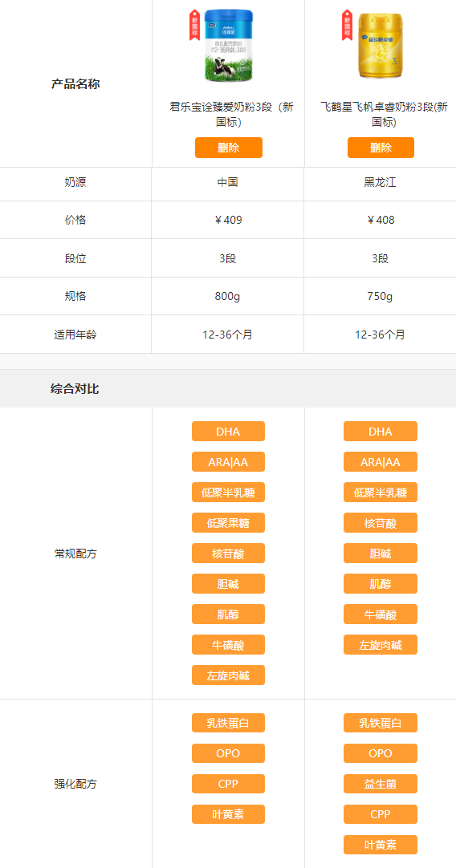This screenshot has width=456, height=868.
Task: Click 胆碱 tag in 飞鹤 column
Action: click(380, 553)
